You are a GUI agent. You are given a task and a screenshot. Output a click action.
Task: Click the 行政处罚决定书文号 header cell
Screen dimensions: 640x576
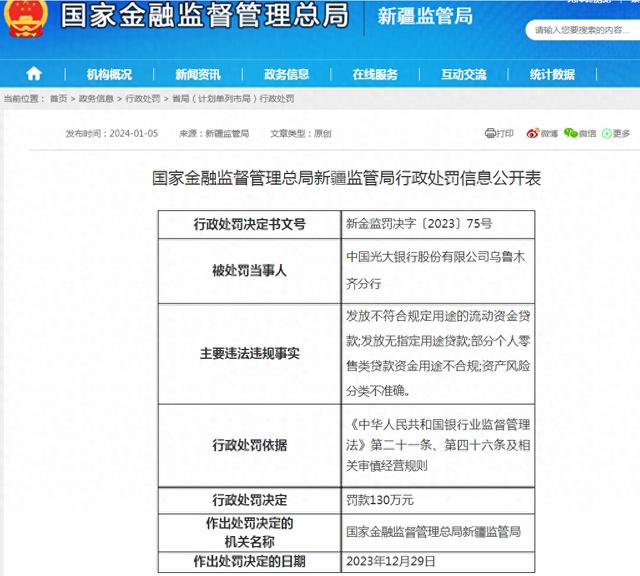[249, 224]
